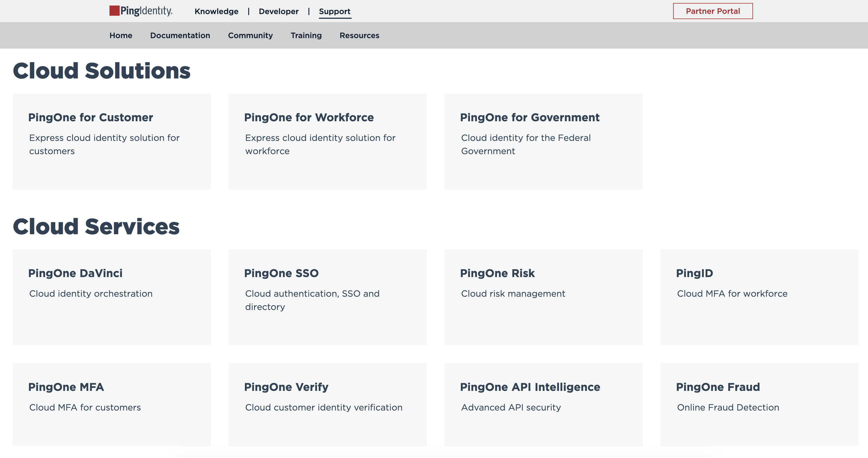This screenshot has width=868, height=458.
Task: Select the Support tab in header
Action: (334, 11)
